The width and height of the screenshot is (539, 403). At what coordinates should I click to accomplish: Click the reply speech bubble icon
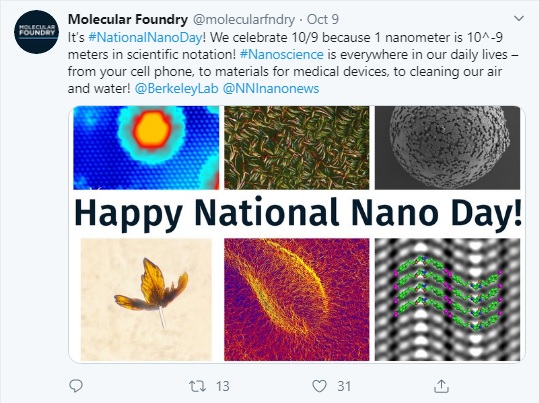(76, 386)
